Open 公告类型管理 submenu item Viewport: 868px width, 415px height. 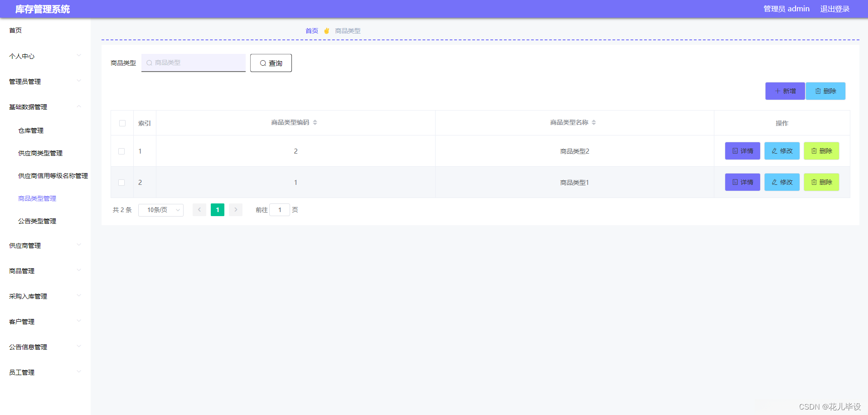(x=45, y=221)
